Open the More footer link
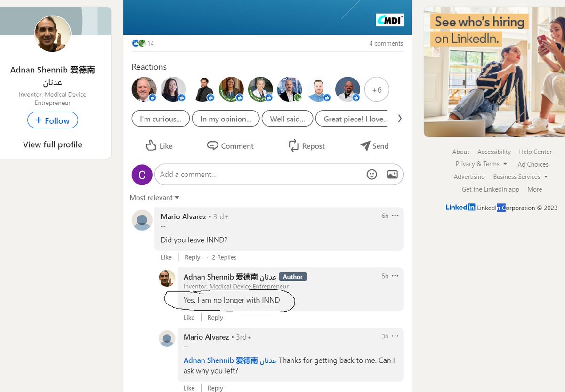 point(535,189)
